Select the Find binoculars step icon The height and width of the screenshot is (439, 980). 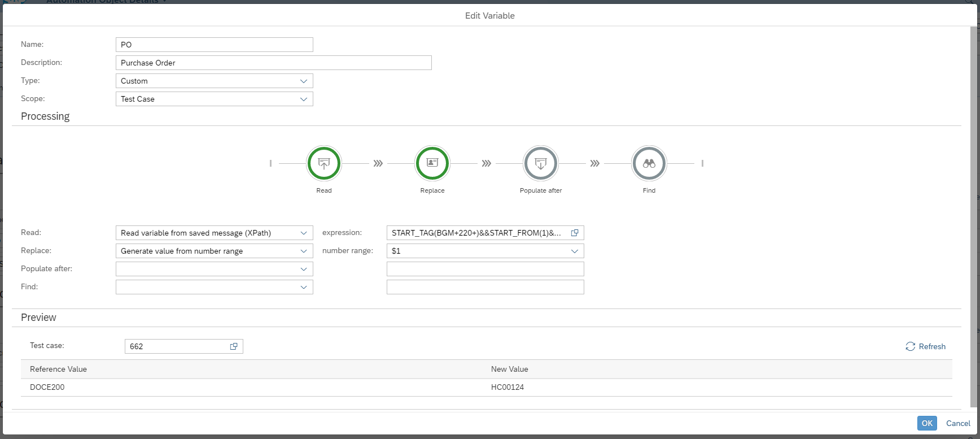coord(649,163)
